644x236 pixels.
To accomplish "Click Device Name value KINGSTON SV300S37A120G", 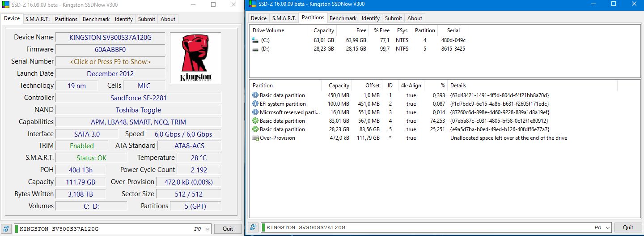I will [x=110, y=37].
